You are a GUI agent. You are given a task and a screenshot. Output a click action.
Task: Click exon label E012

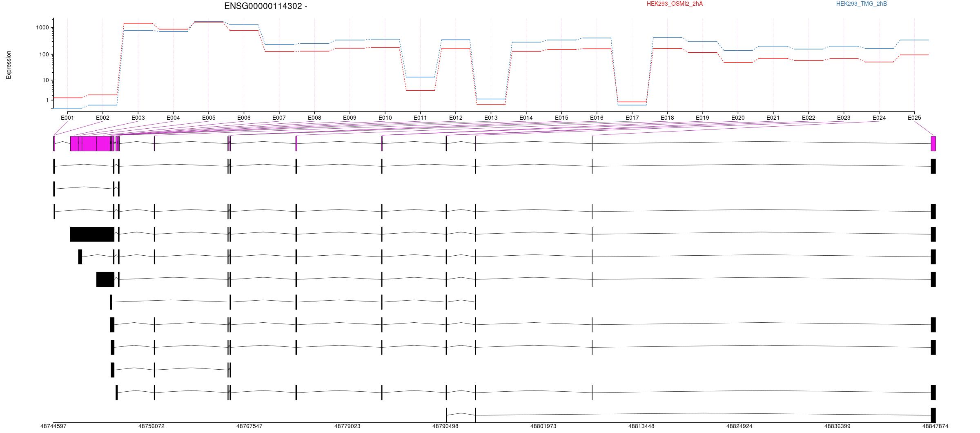click(456, 118)
